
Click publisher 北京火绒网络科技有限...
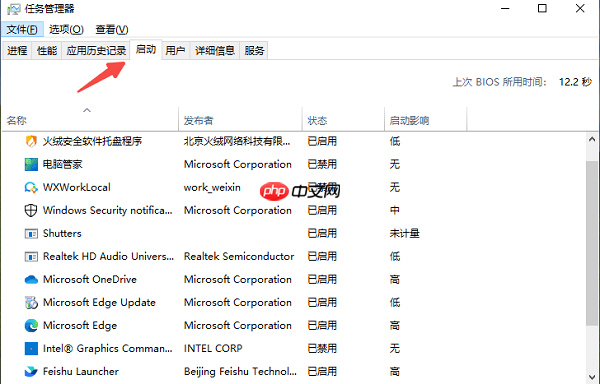point(237,142)
